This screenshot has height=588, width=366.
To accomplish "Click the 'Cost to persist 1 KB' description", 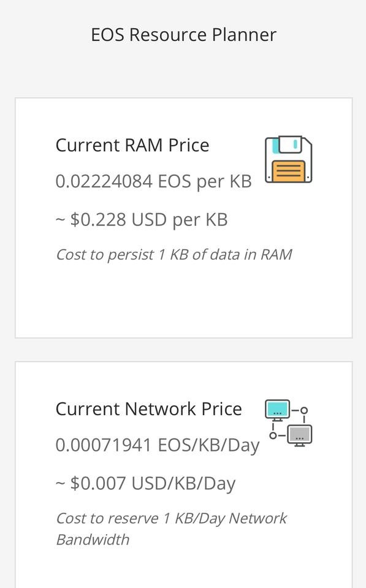I will click(173, 255).
